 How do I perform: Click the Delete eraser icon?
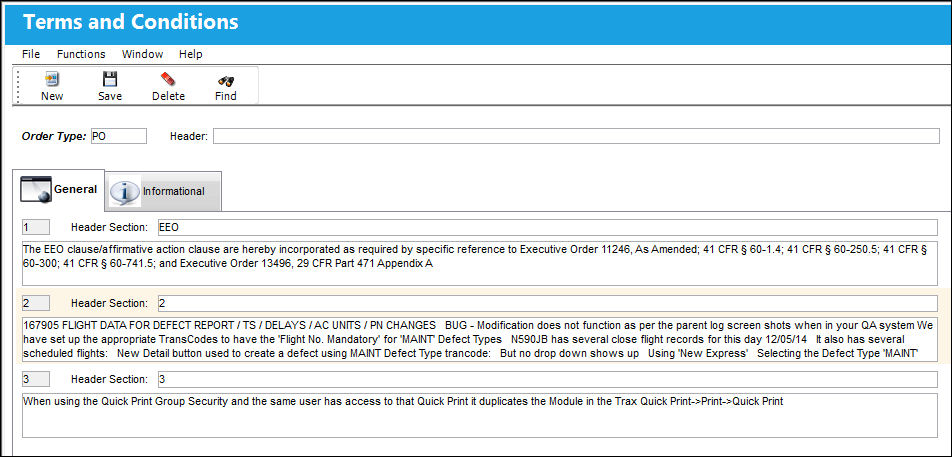point(168,80)
